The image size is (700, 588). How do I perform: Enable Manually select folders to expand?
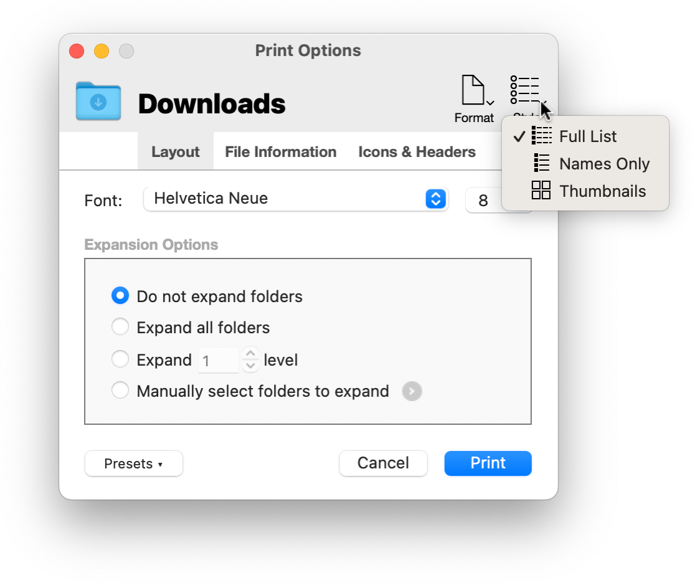click(x=120, y=391)
